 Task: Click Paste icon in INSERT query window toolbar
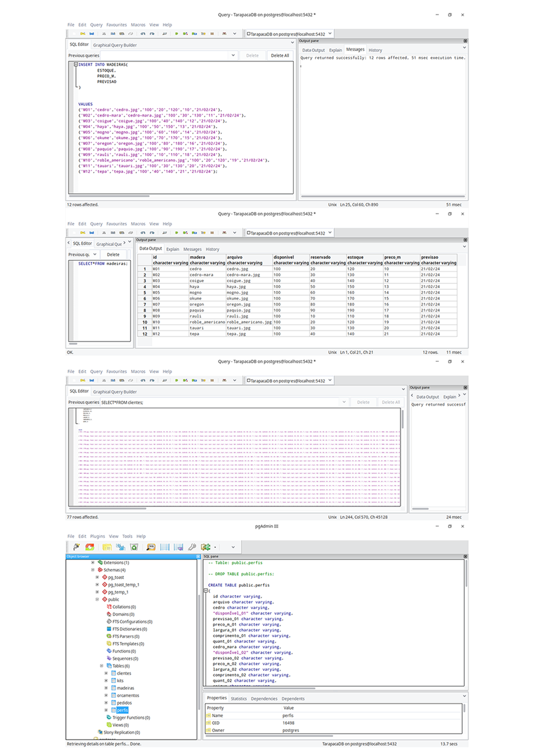tap(122, 34)
